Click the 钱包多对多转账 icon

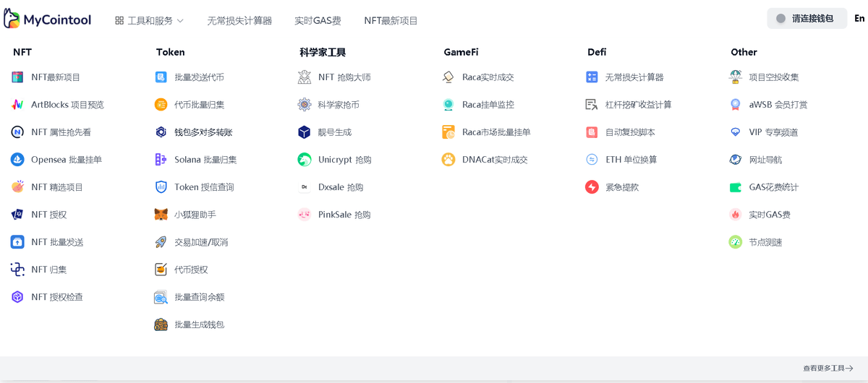coord(161,132)
